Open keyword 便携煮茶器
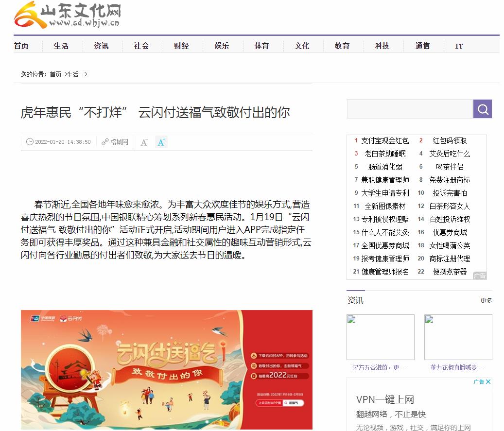The height and width of the screenshot is (431, 504). (450, 272)
